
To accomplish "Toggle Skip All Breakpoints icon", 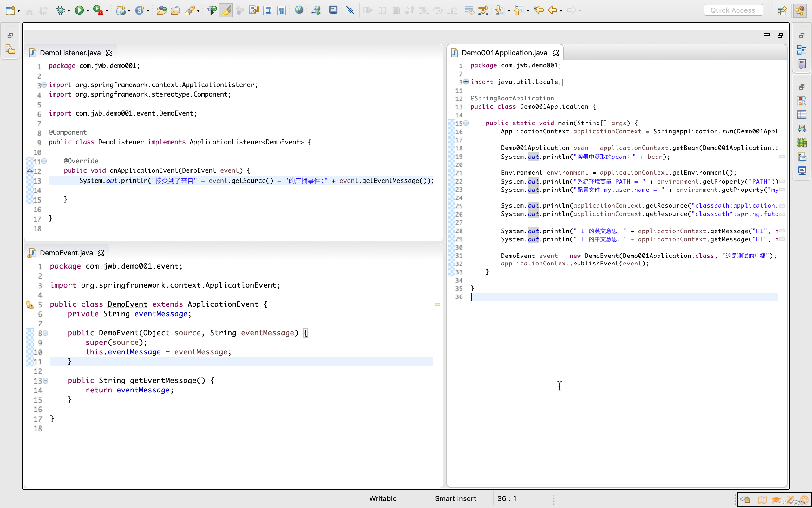I will (x=350, y=10).
